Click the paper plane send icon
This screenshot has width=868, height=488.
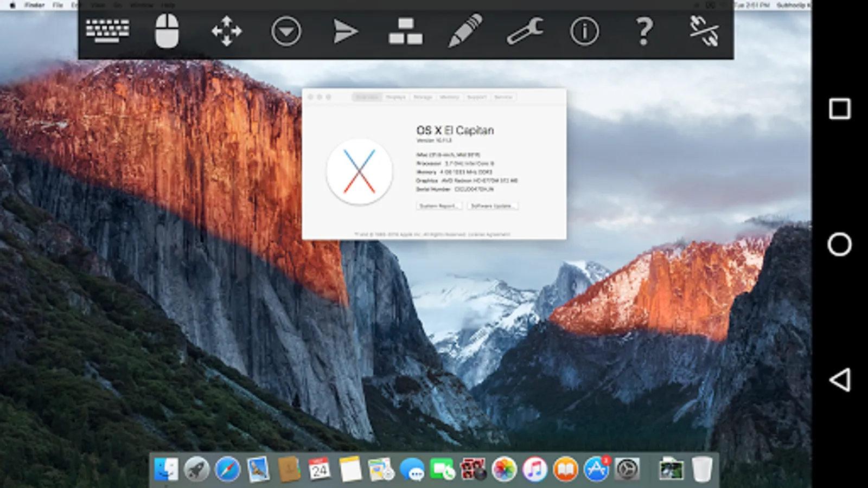[x=346, y=31]
